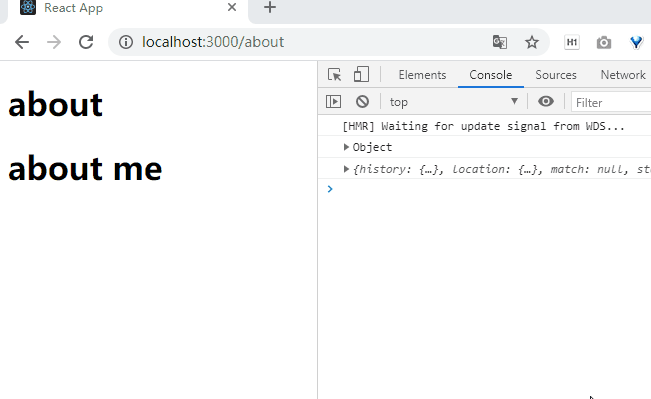This screenshot has width=651, height=399.
Task: Open the camera screenshot extension
Action: (x=604, y=42)
